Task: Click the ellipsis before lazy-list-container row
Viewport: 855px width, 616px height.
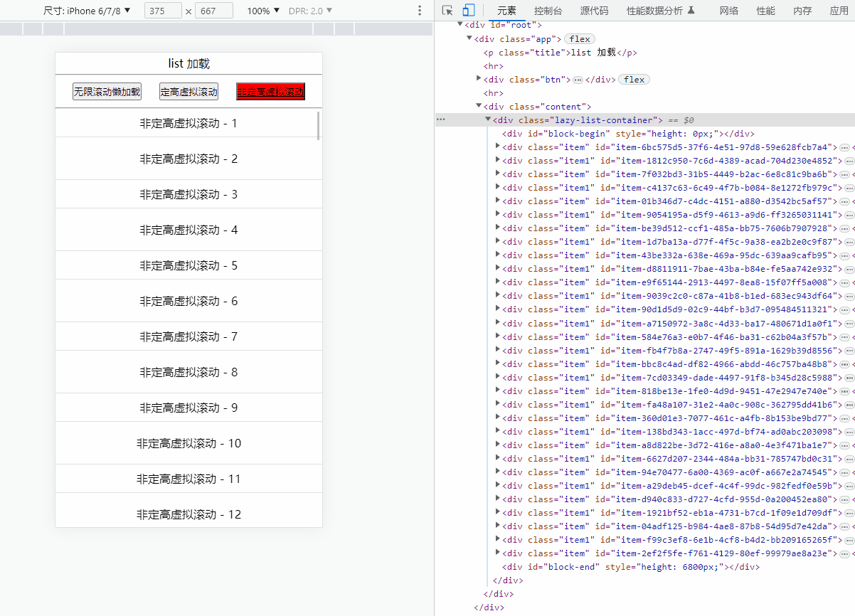Action: [441, 120]
